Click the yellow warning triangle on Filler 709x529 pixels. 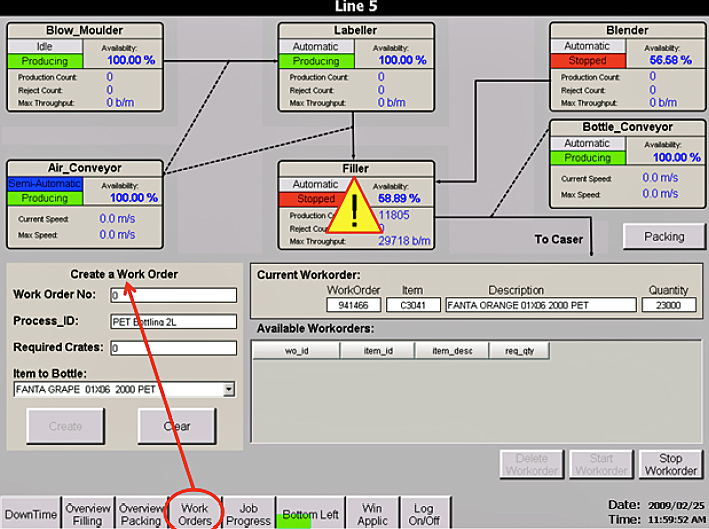pos(355,206)
